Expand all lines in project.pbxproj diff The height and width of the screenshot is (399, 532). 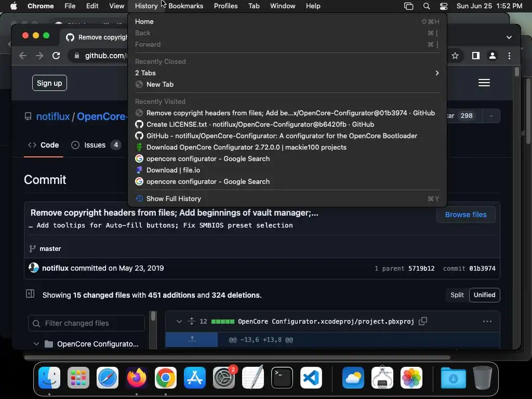192,321
